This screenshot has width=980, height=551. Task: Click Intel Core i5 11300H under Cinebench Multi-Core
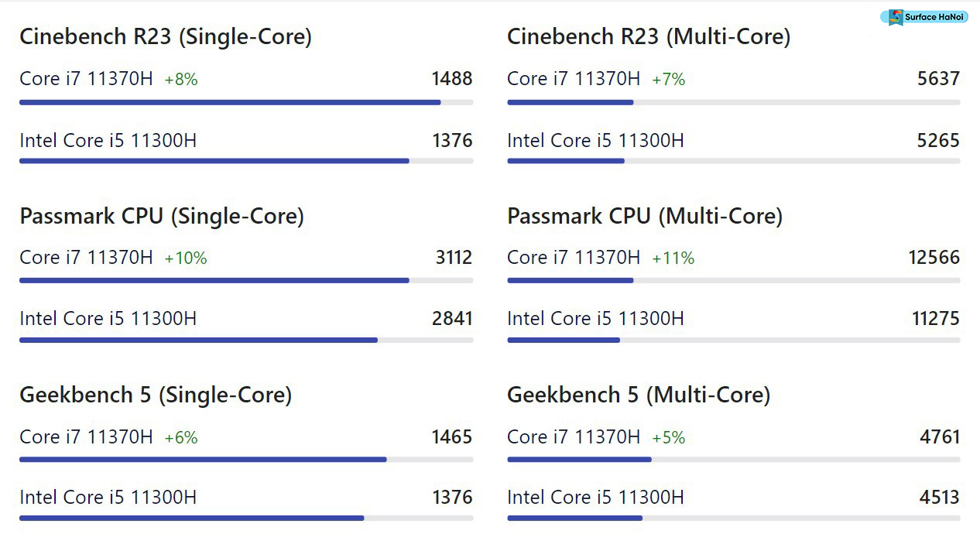point(595,141)
